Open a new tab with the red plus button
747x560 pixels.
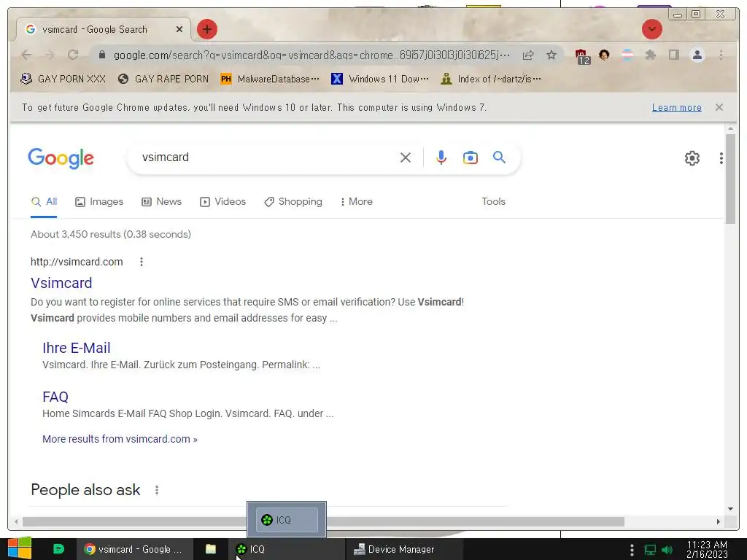click(206, 29)
